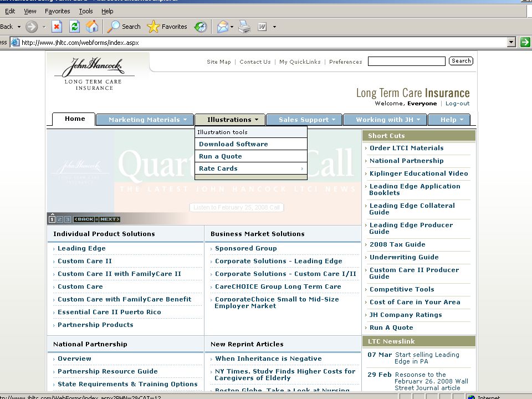
Task: Click the banner BACK control
Action: 84,219
